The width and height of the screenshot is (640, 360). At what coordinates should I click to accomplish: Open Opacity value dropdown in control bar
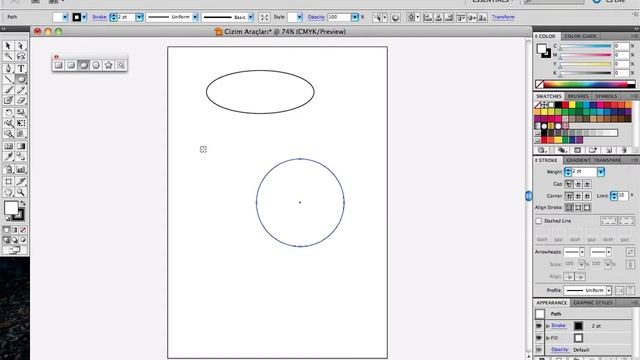tap(355, 17)
